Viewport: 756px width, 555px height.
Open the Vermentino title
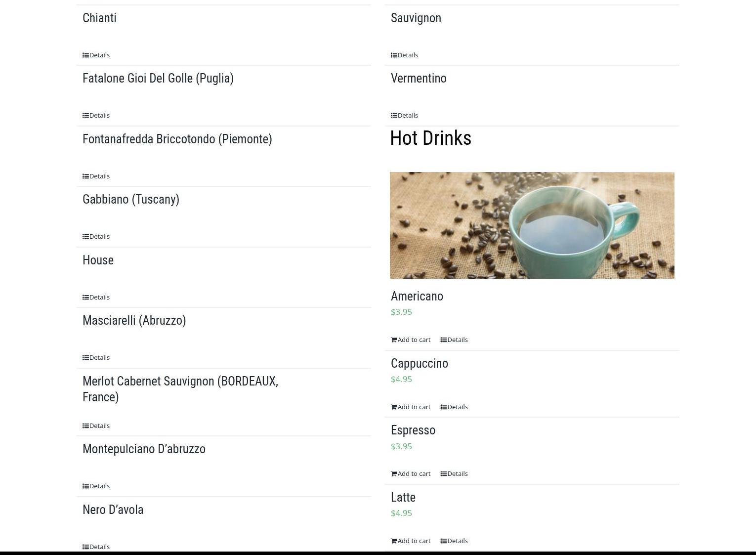pyautogui.click(x=419, y=78)
